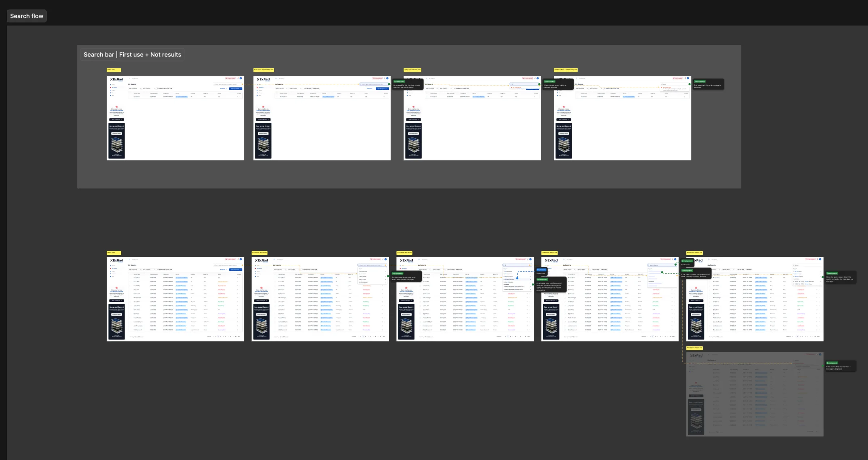Image resolution: width=868 pixels, height=460 pixels.
Task: Select note "recent searches are not displayed"
Action: [x=408, y=85]
